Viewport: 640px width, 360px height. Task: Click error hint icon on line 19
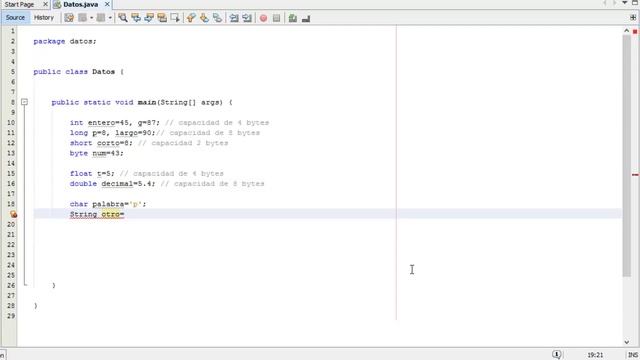[13, 214]
